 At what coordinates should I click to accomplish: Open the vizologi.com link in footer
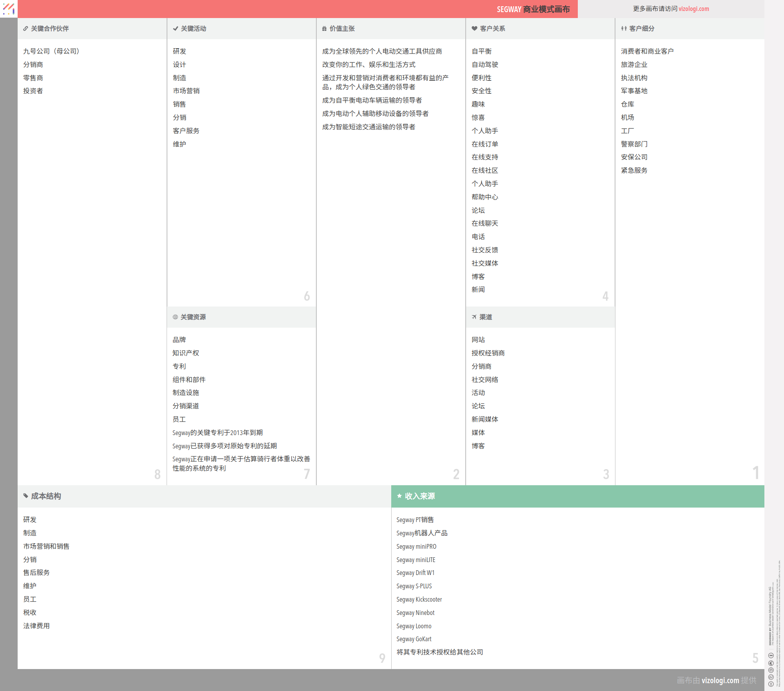point(720,680)
